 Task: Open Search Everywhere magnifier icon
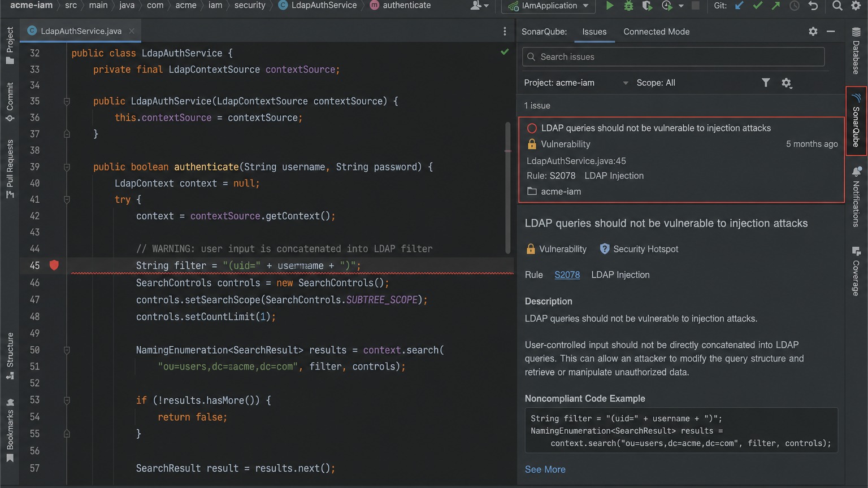point(837,6)
